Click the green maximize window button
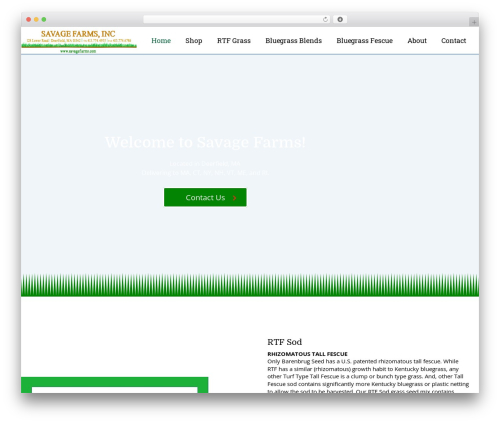The image size is (500, 423). click(x=44, y=20)
